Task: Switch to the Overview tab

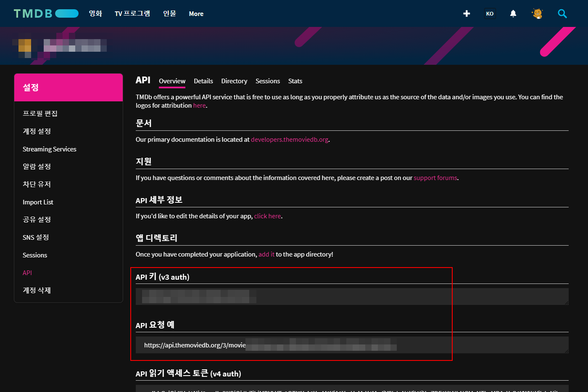Action: pos(172,81)
